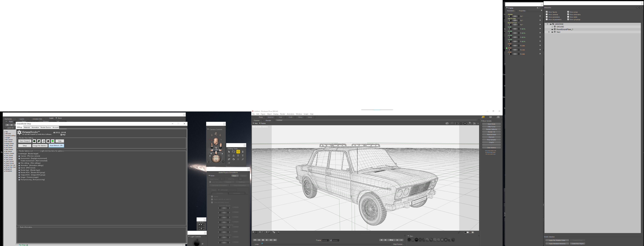
Task: Select the magnifier Zoom tool in Editing Tools
Action: pyautogui.click(x=243, y=159)
